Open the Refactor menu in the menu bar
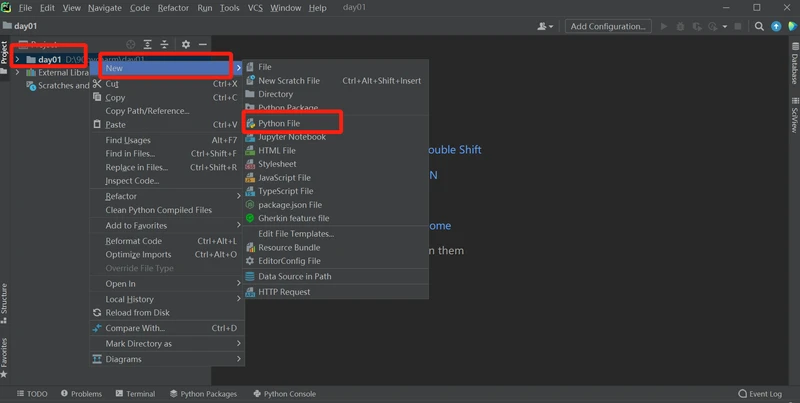Image resolution: width=800 pixels, height=403 pixels. [172, 8]
